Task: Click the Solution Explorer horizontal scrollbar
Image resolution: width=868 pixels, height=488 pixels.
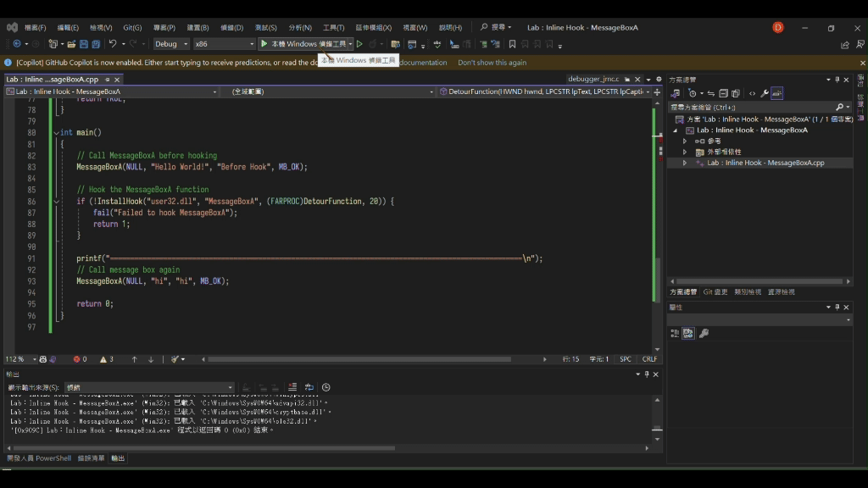Action: [x=759, y=281]
